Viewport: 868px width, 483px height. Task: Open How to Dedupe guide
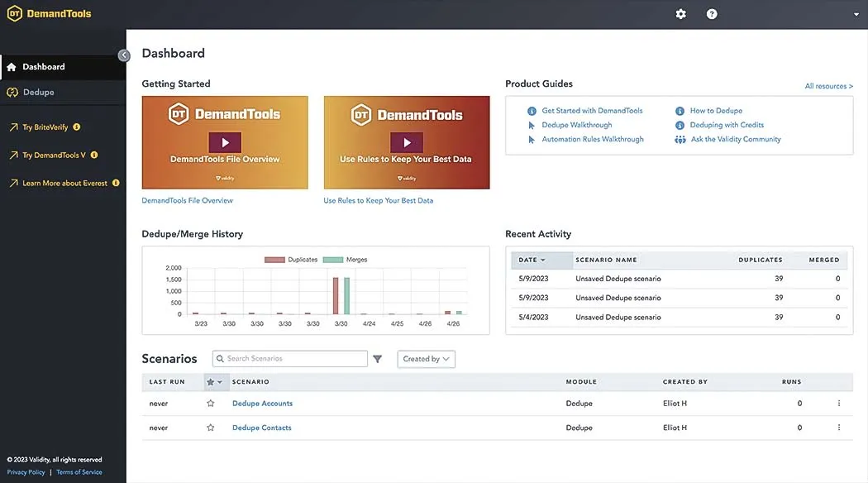click(x=717, y=111)
